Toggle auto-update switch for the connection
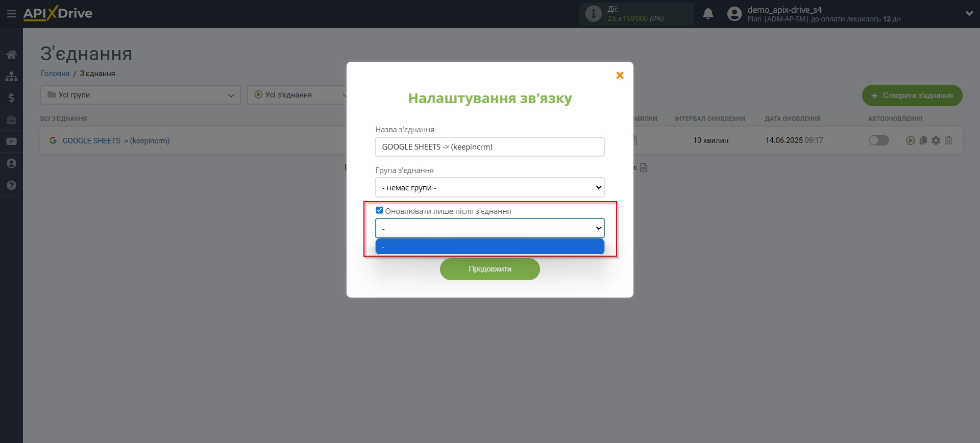This screenshot has width=980, height=443. [879, 140]
